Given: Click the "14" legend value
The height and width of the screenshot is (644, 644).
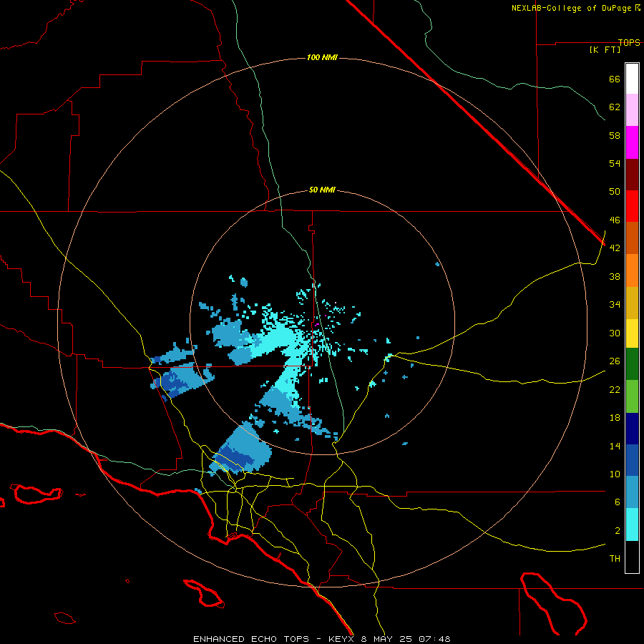Looking at the screenshot, I should pyautogui.click(x=615, y=446).
